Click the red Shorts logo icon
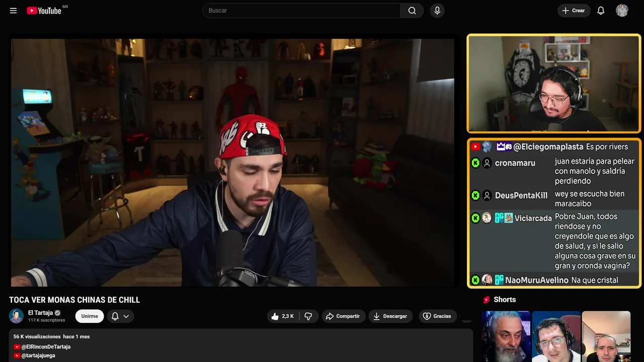 pyautogui.click(x=487, y=300)
